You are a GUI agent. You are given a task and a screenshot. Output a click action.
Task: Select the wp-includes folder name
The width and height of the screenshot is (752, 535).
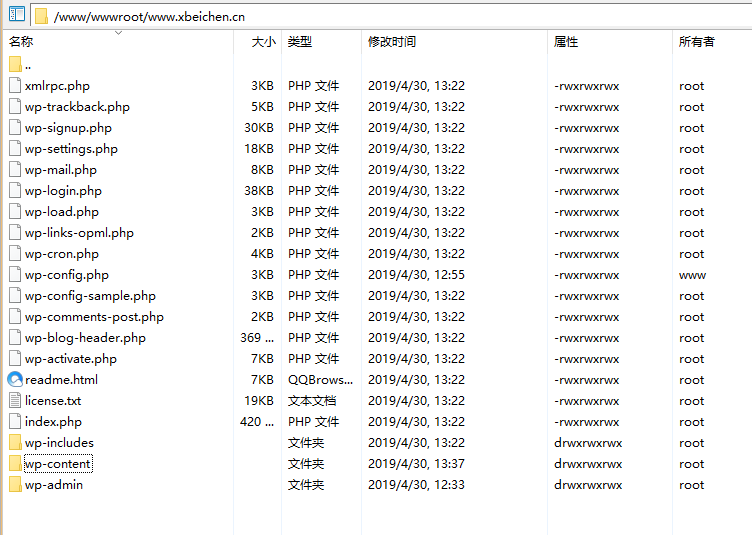pos(59,443)
